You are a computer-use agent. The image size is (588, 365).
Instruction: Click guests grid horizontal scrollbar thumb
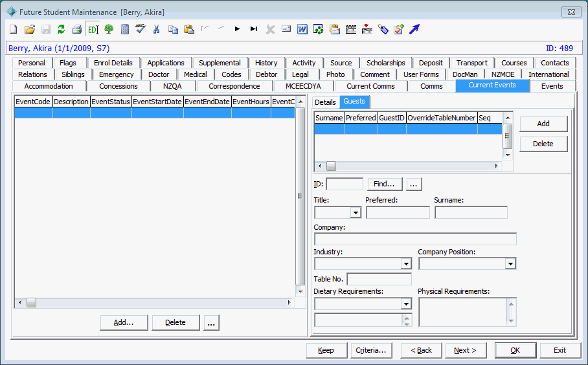tap(331, 166)
